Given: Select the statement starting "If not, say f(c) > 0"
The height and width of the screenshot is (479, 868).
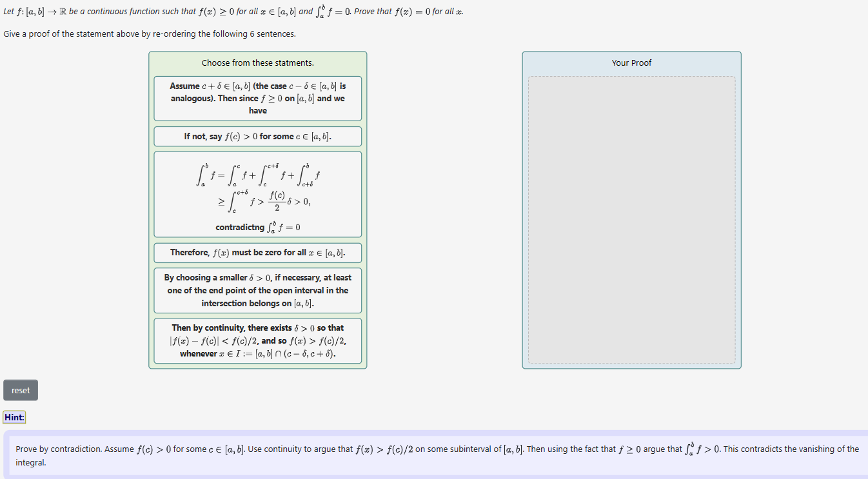Looking at the screenshot, I should click(257, 136).
